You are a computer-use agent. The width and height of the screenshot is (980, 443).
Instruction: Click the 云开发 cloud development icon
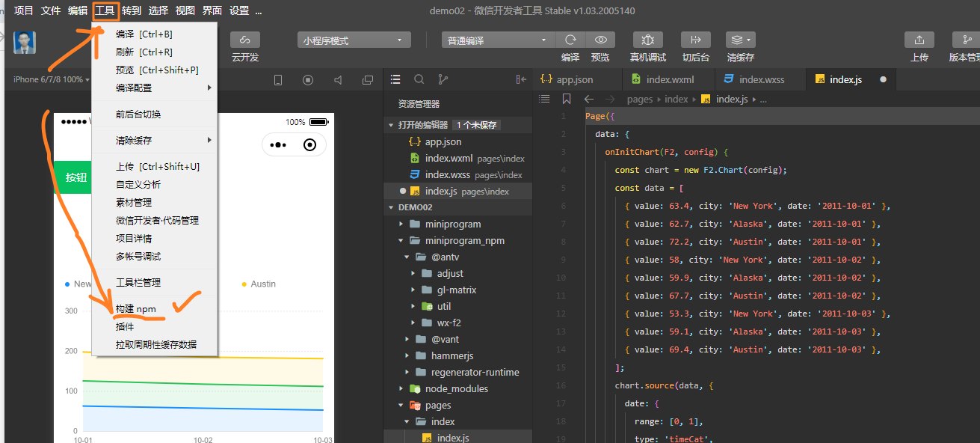[244, 40]
